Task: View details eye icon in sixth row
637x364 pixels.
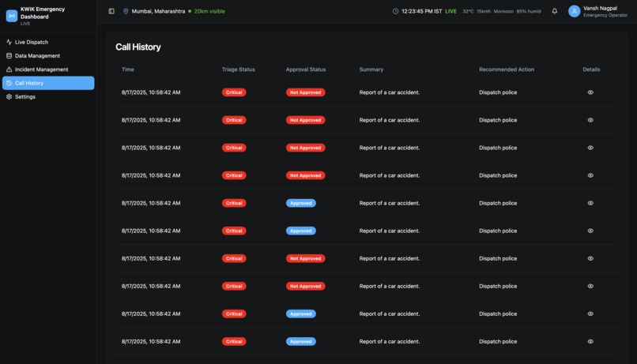Action: click(x=590, y=231)
